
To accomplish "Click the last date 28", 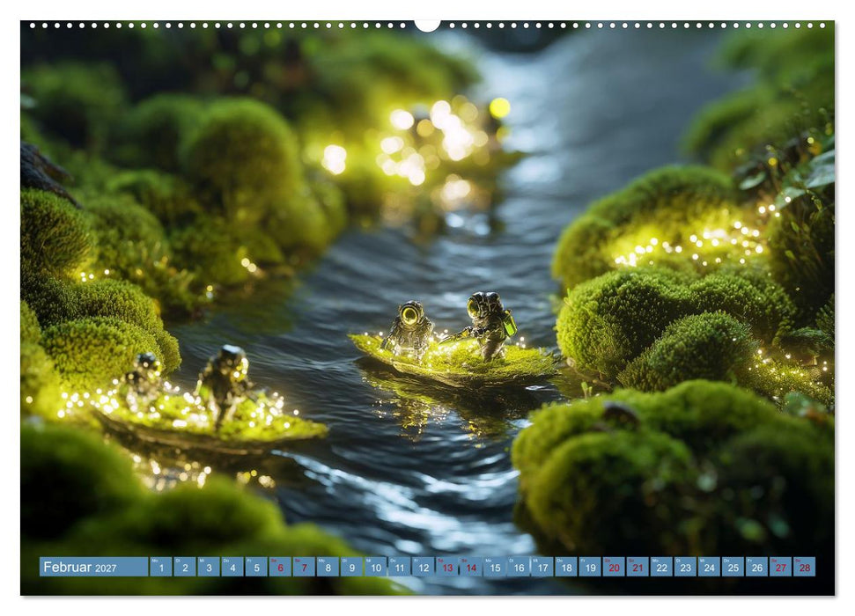I will coord(805,567).
